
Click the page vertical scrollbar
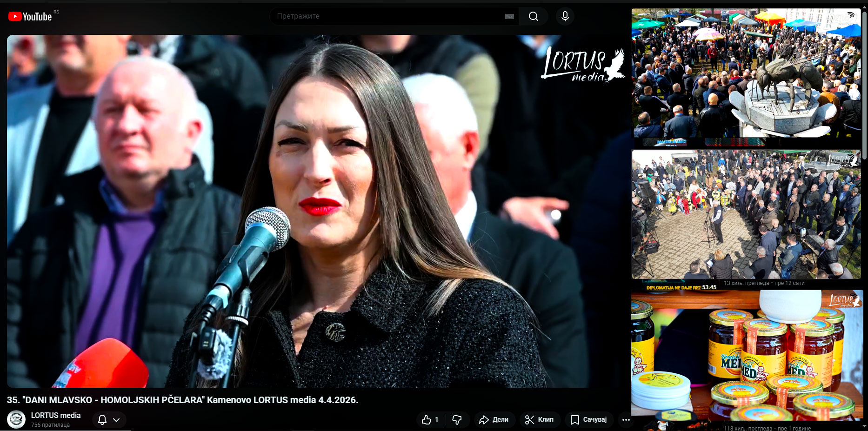[x=864, y=84]
